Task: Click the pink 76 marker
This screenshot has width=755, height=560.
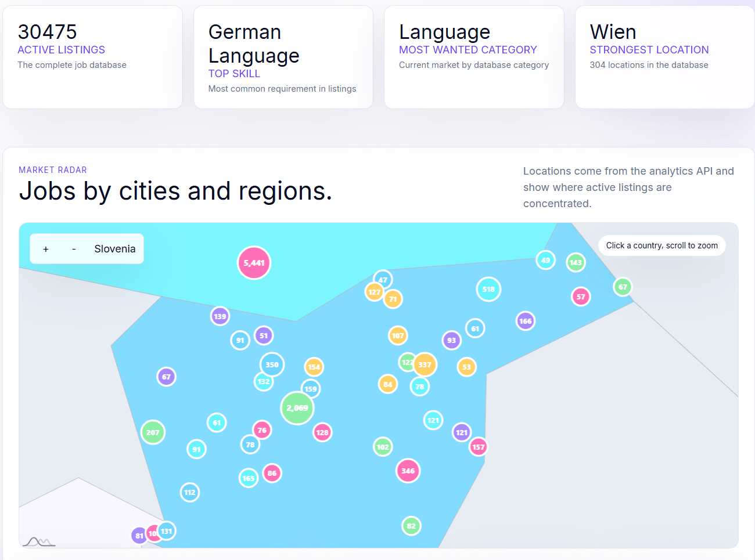Action: [262, 430]
